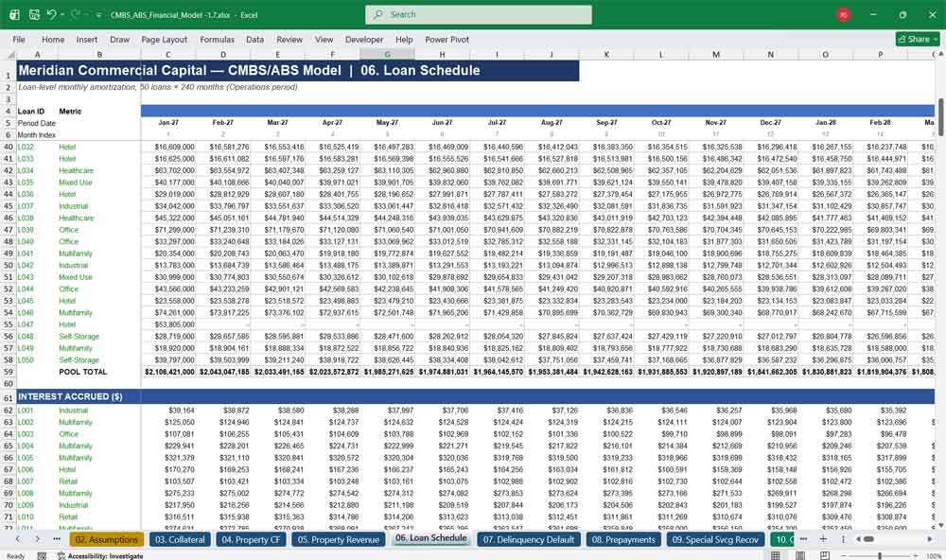Open the Insert ribbon tab
The height and width of the screenshot is (560, 946).
pos(87,39)
